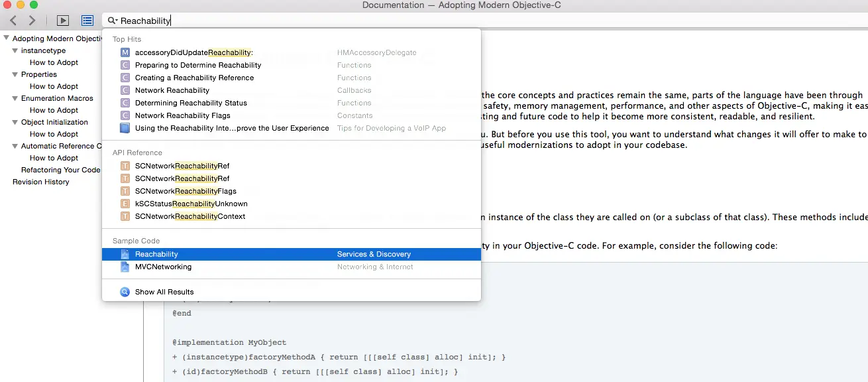Collapse the instancetype disclosure triangle
868x382 pixels.
pos(15,50)
